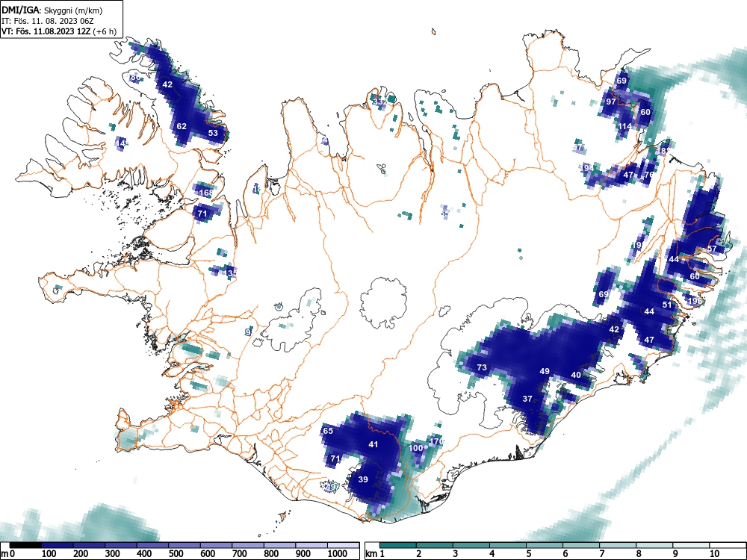Screen dimensions: 747x560
Task: Click the 'DMI/IGA: Skyggni (m/km)' title text
Action: (52, 10)
